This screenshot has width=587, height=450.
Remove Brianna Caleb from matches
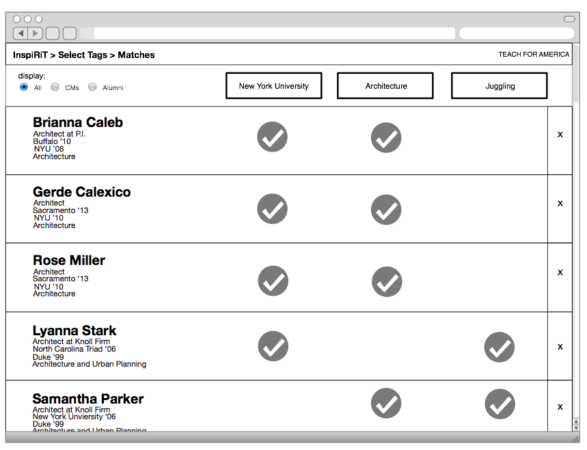click(x=560, y=134)
